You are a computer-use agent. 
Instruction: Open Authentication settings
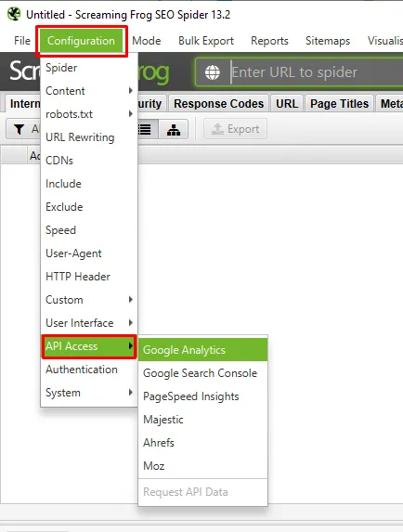(89, 370)
